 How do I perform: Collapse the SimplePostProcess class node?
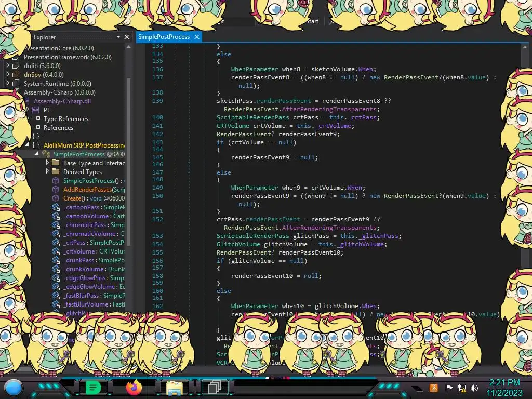(37, 154)
